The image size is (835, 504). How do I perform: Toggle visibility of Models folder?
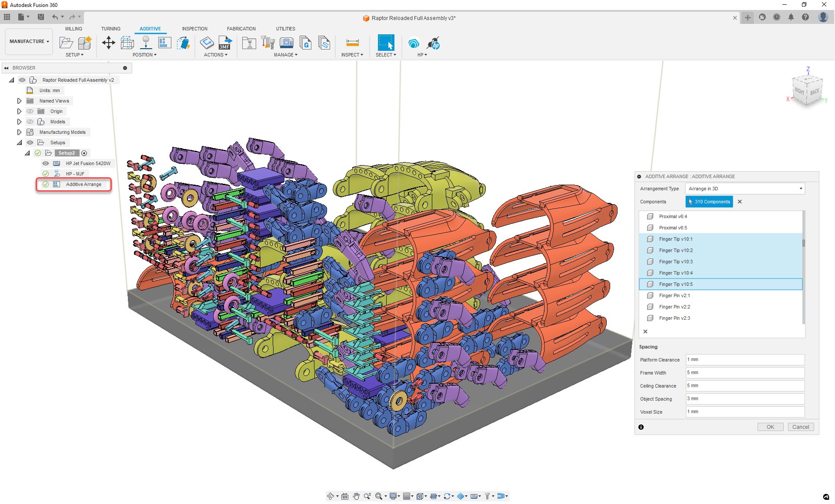point(30,122)
